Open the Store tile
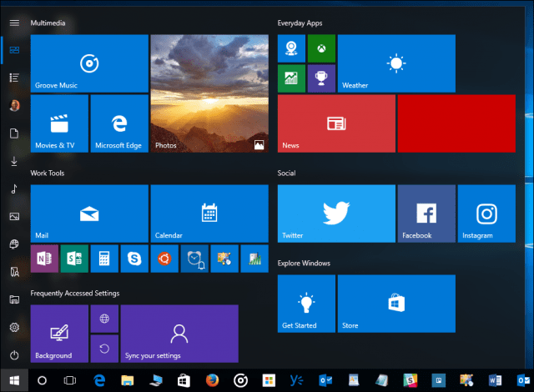The width and height of the screenshot is (534, 392). (x=396, y=304)
